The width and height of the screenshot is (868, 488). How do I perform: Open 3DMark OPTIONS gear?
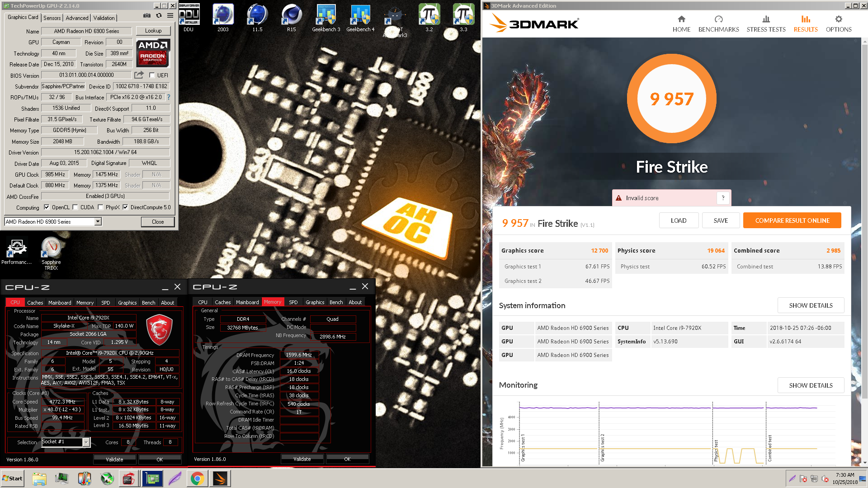[x=839, y=24]
